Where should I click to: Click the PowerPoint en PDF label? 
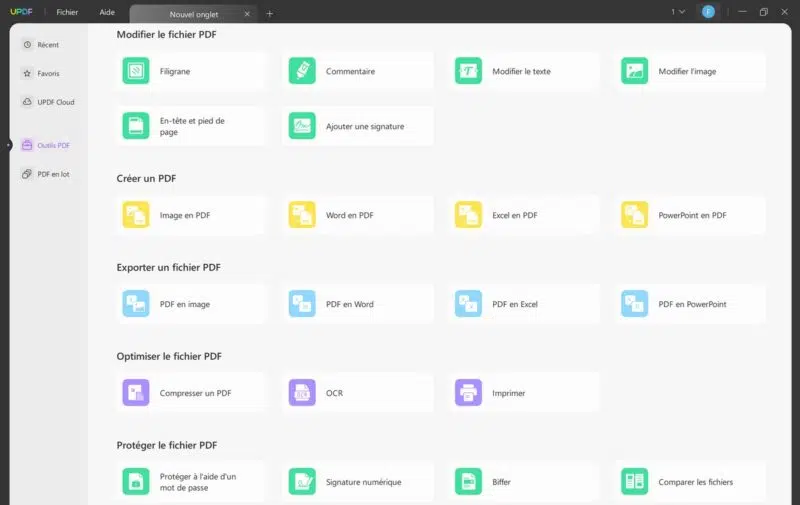(692, 215)
